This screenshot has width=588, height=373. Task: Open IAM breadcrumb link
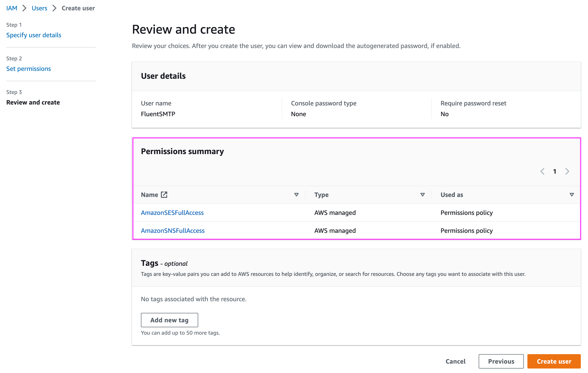point(12,8)
